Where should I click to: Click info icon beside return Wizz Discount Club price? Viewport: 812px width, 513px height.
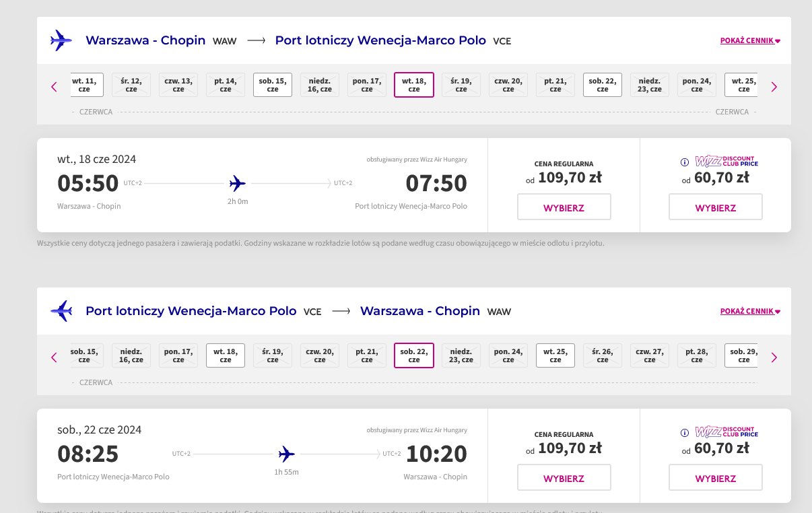[x=685, y=433]
